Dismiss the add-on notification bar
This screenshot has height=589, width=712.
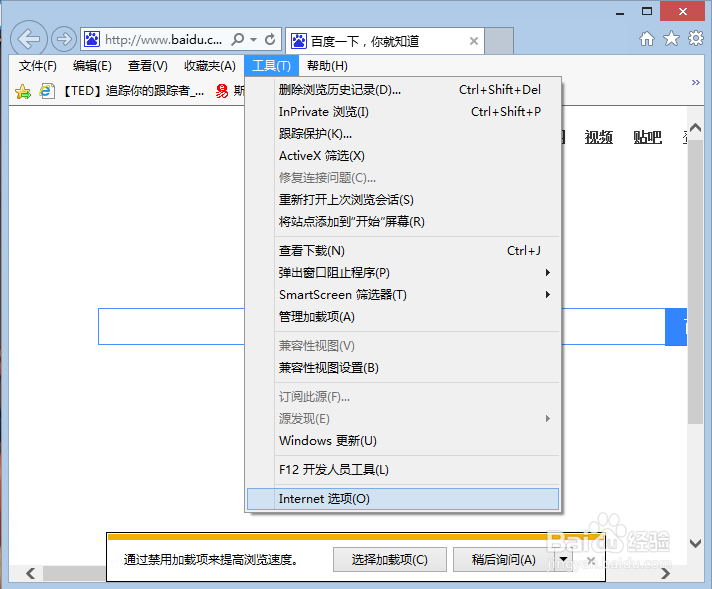[591, 560]
